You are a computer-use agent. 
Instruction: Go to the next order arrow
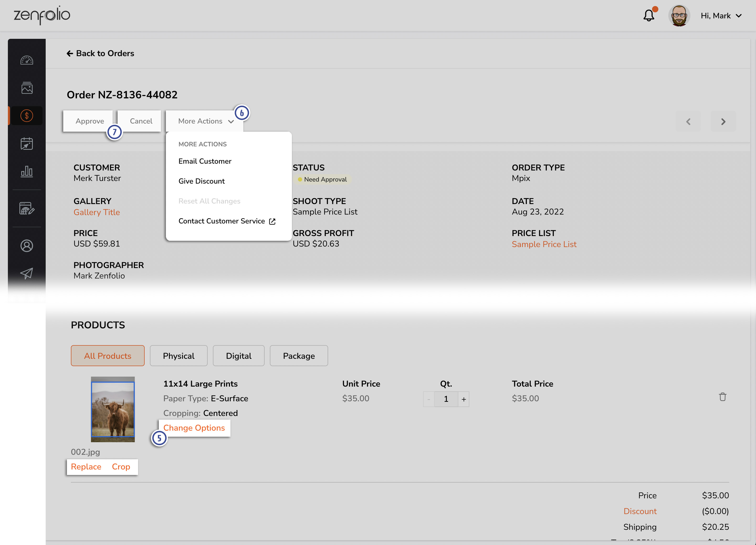click(723, 122)
